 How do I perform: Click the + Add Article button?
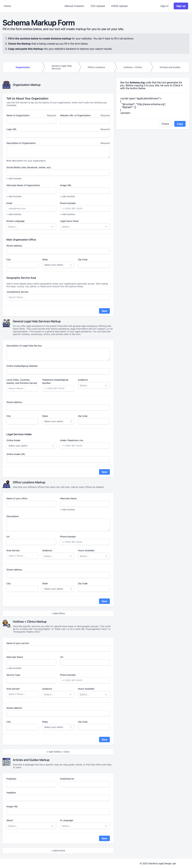point(58,851)
